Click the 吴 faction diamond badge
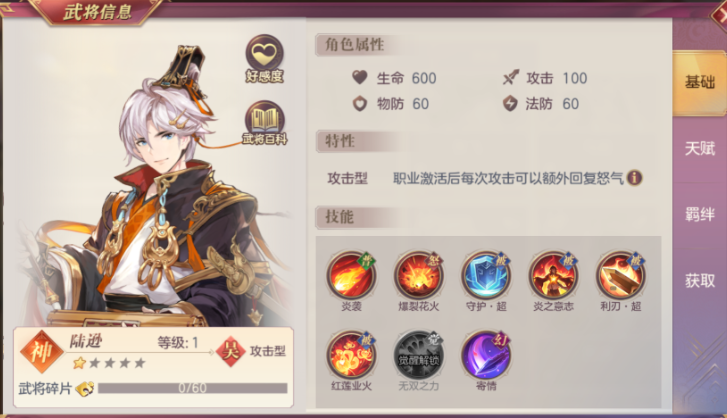The height and width of the screenshot is (418, 727). (x=230, y=351)
